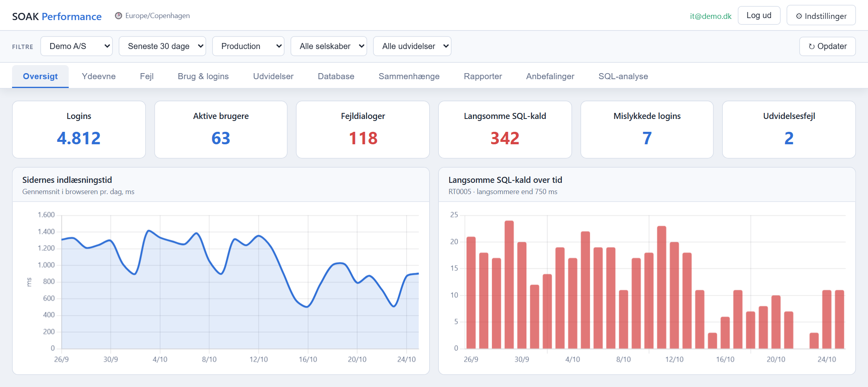Click the Logins 4.812 card
Image resolution: width=868 pixels, height=387 pixels.
point(79,129)
